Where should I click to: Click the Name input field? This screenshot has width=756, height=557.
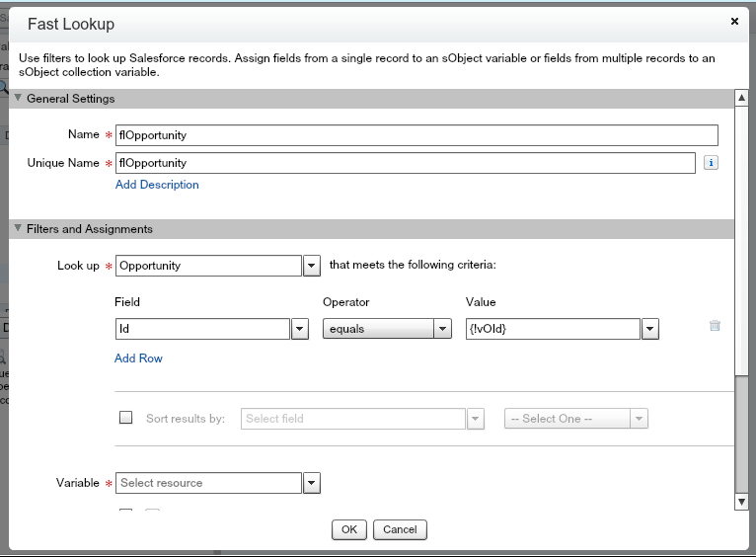pos(416,135)
